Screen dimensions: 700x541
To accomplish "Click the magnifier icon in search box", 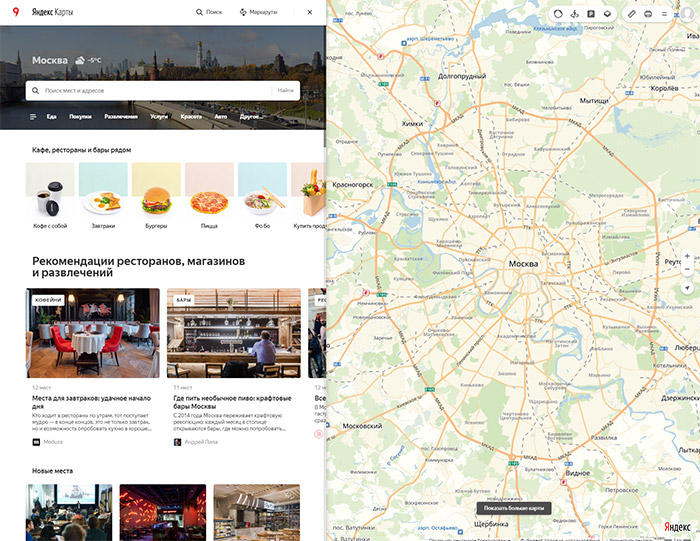I will point(35,91).
